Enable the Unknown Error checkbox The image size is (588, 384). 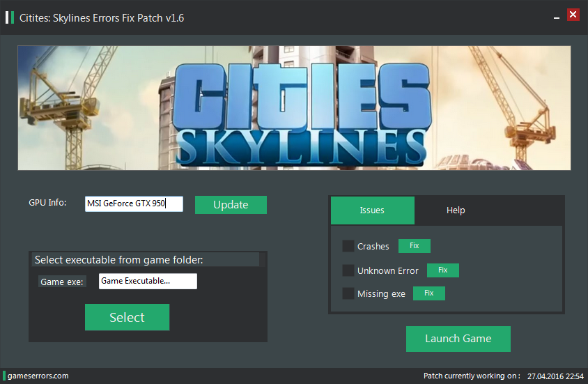(x=348, y=270)
